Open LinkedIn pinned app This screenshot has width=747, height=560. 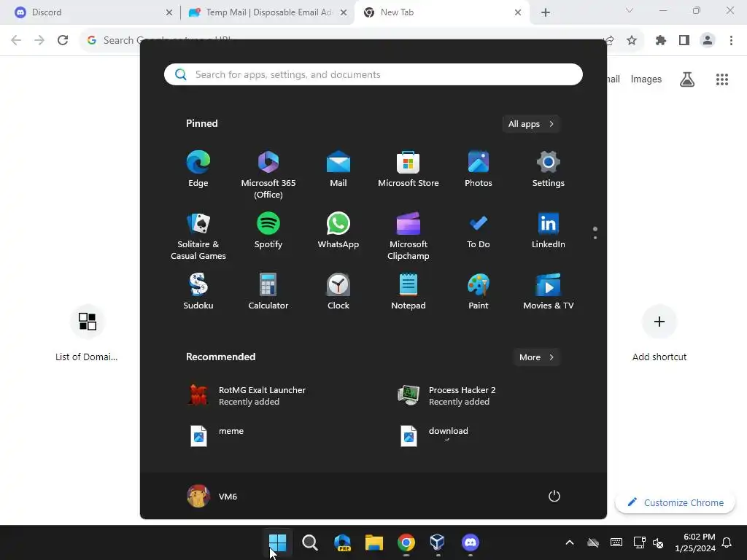pos(549,230)
